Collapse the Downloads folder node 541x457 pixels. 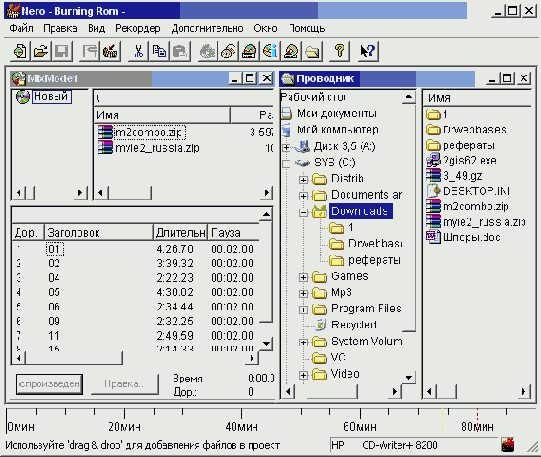click(x=303, y=212)
